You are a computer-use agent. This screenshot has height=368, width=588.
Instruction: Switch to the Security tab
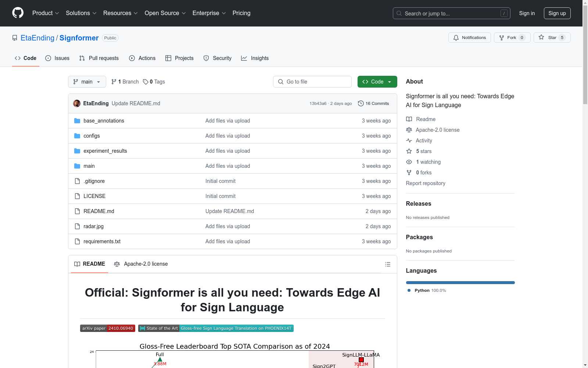218,58
